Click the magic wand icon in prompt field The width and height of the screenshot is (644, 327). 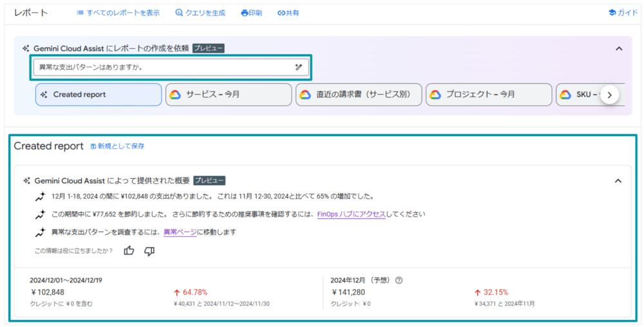coord(299,67)
